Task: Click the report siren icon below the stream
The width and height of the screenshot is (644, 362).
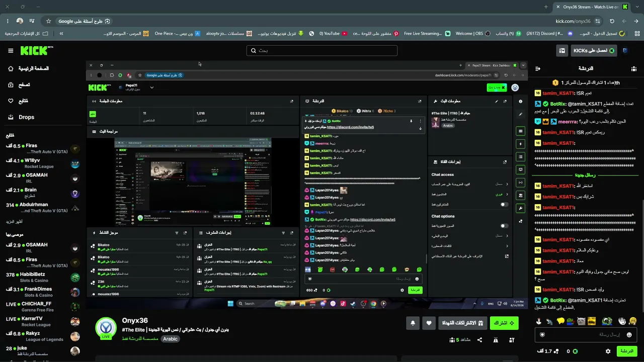Action: pos(496,340)
